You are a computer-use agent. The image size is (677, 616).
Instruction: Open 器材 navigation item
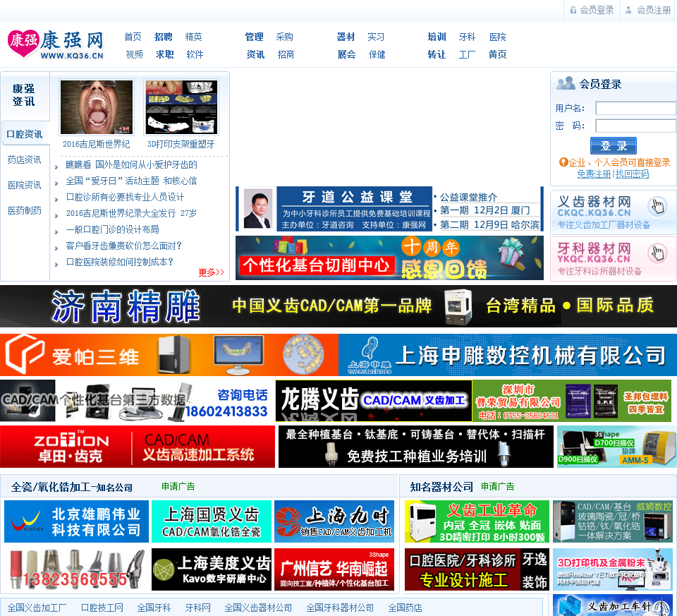(346, 37)
